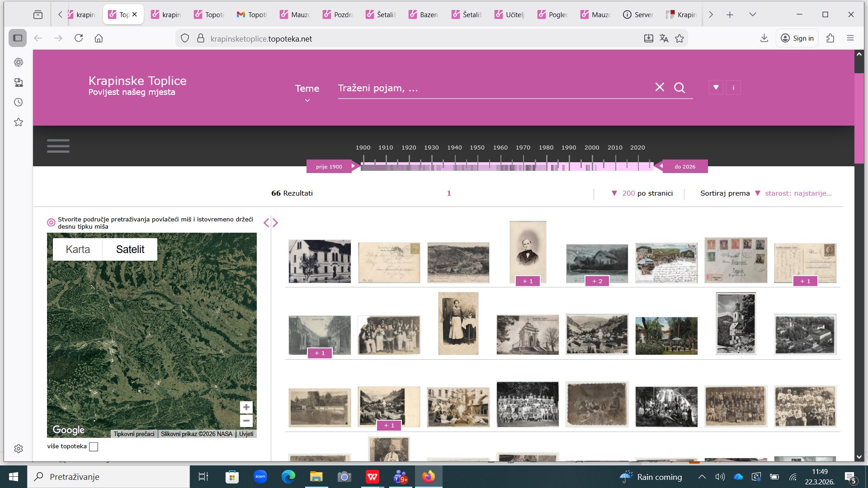This screenshot has width=868, height=488.
Task: Enable the 'više topoteka' checkbox
Action: pos(94,446)
